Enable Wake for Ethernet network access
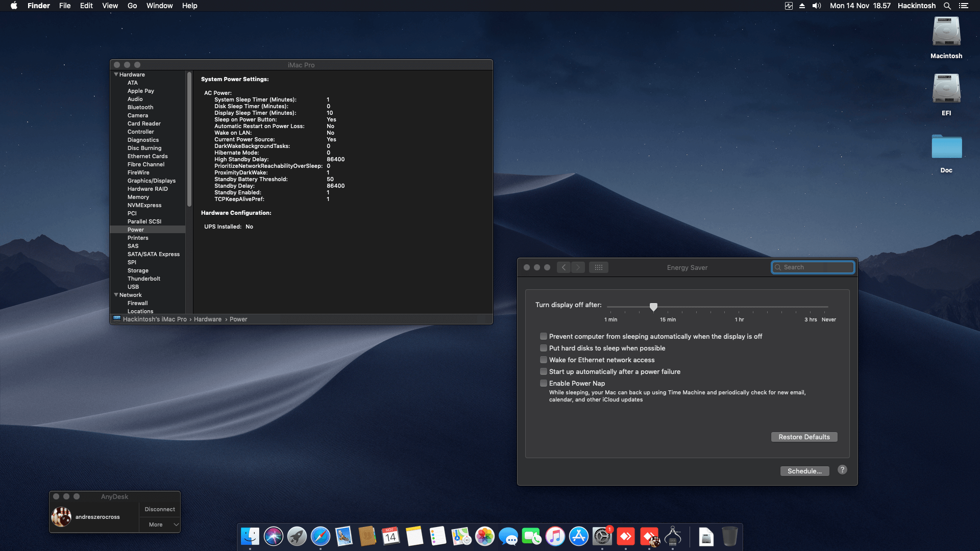Image resolution: width=980 pixels, height=551 pixels. click(544, 360)
